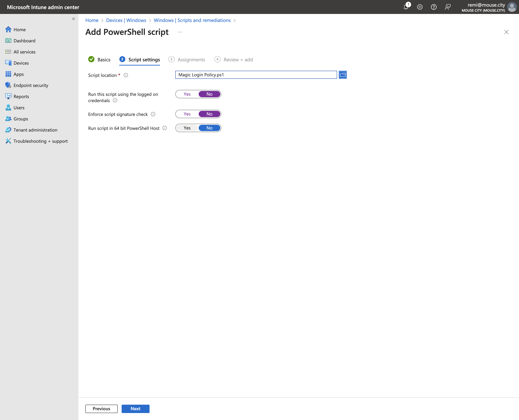The width and height of the screenshot is (519, 420).
Task: Click the Script location file input field
Action: click(x=256, y=75)
